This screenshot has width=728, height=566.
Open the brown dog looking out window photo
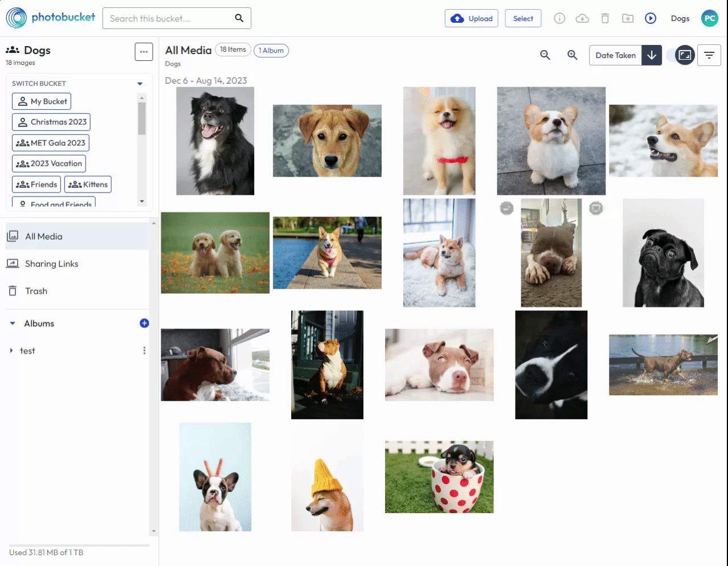[215, 365]
